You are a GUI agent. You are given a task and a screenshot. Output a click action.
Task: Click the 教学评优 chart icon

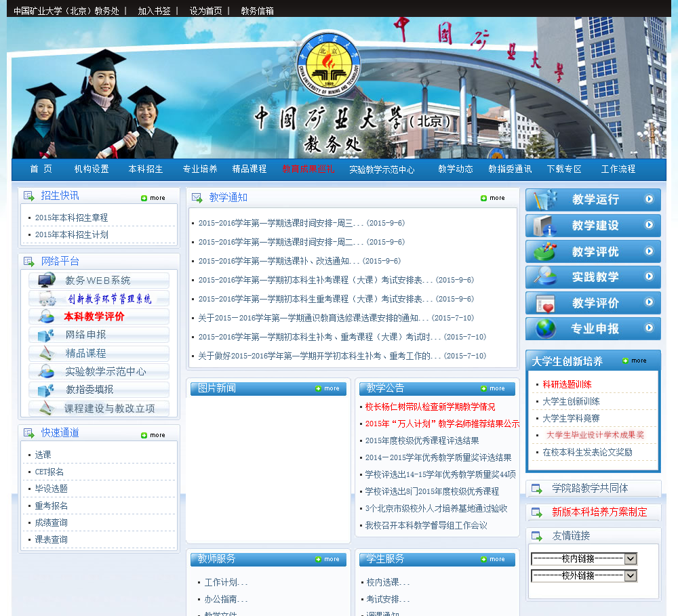(544, 251)
